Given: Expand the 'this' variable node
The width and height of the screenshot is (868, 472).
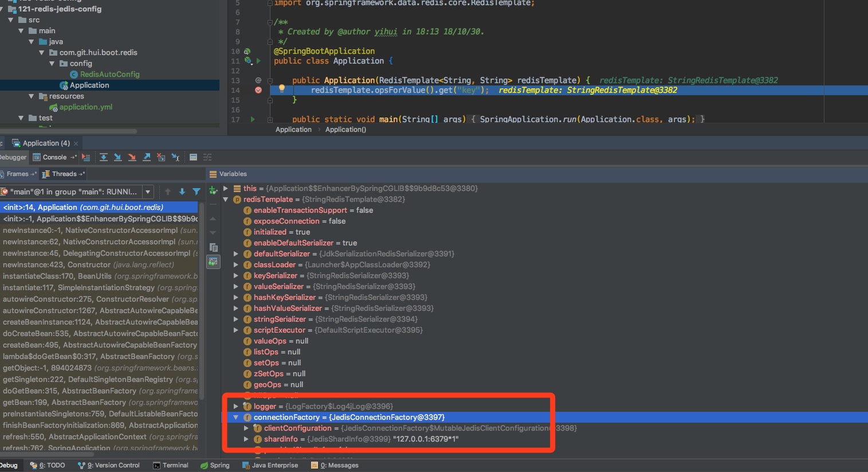Looking at the screenshot, I should pos(226,189).
